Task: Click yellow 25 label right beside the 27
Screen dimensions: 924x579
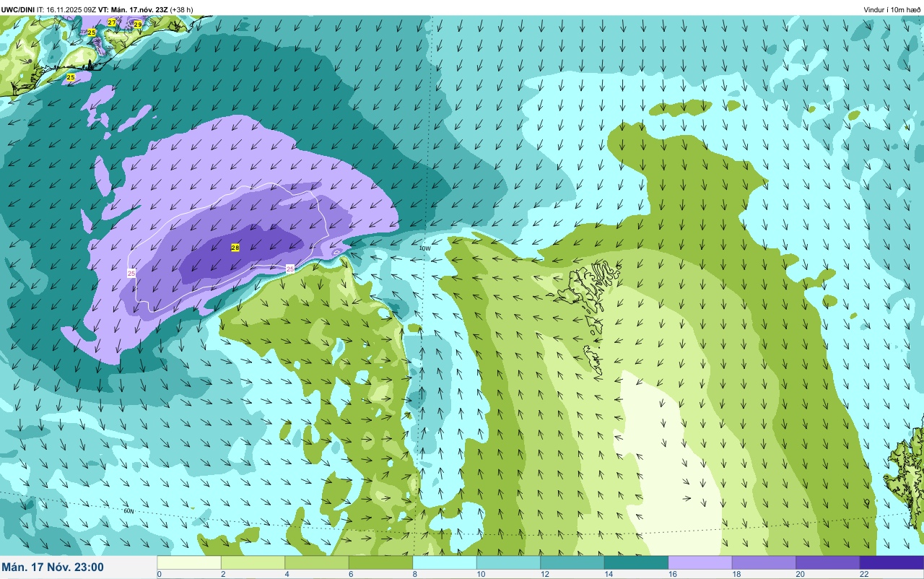Action: point(92,32)
